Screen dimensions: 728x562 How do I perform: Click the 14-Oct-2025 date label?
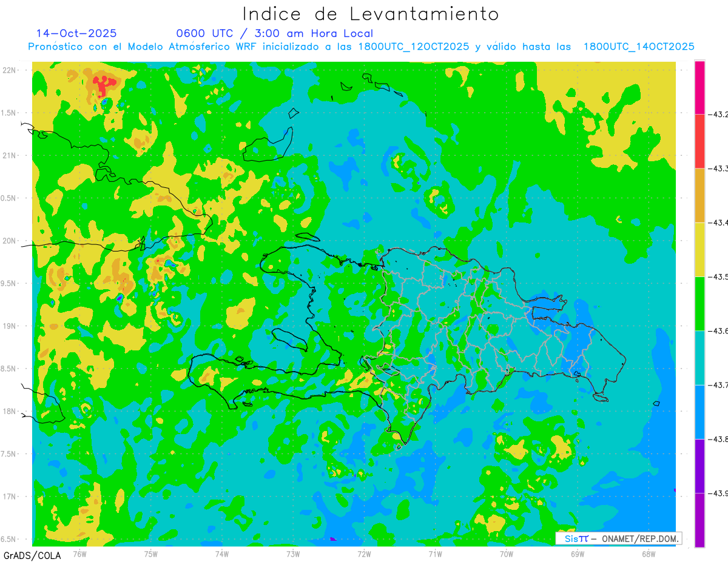76,33
